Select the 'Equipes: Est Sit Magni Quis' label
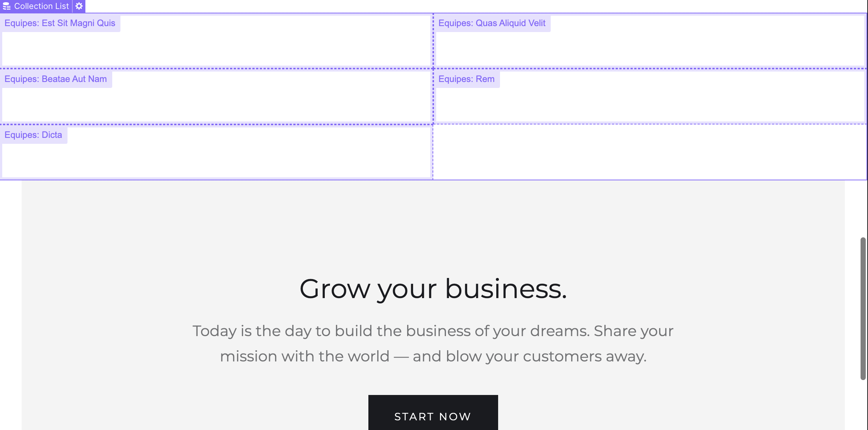This screenshot has height=430, width=868. (x=60, y=23)
